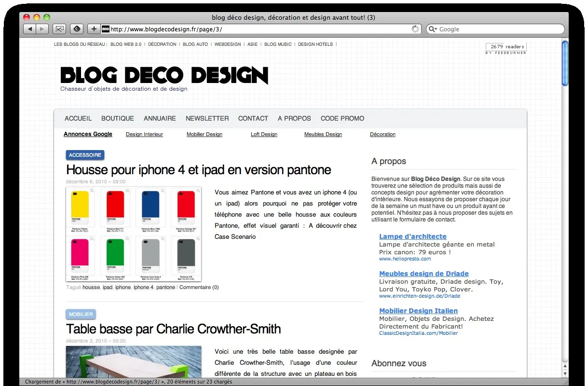The image size is (588, 386).
Task: Open the DESIGN HOTELS network link
Action: coord(315,44)
